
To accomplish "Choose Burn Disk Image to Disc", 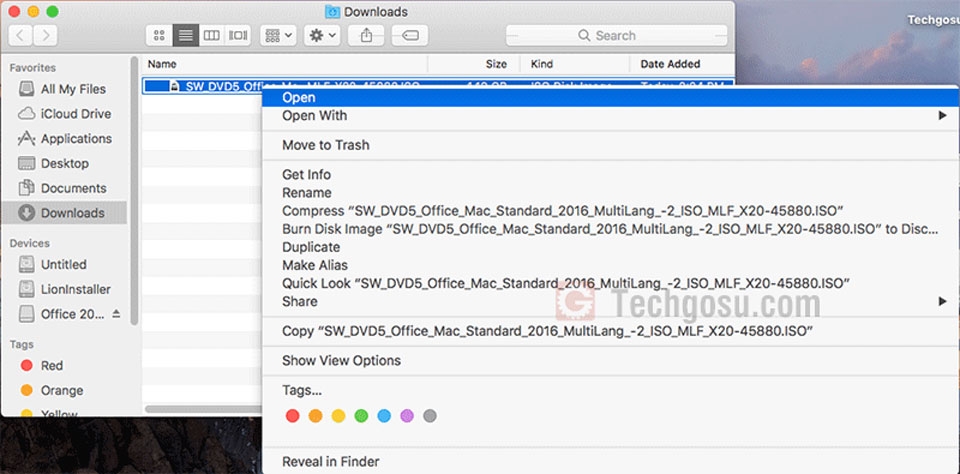I will tap(610, 229).
